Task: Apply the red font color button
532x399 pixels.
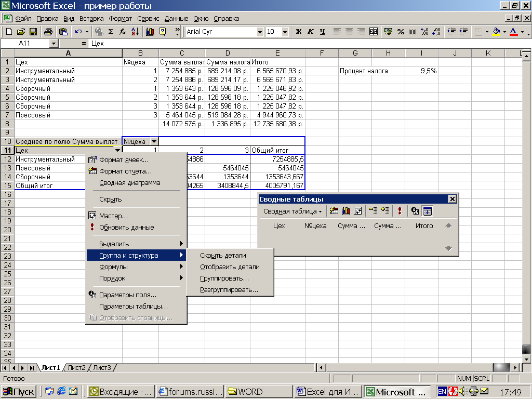Action: [514, 32]
